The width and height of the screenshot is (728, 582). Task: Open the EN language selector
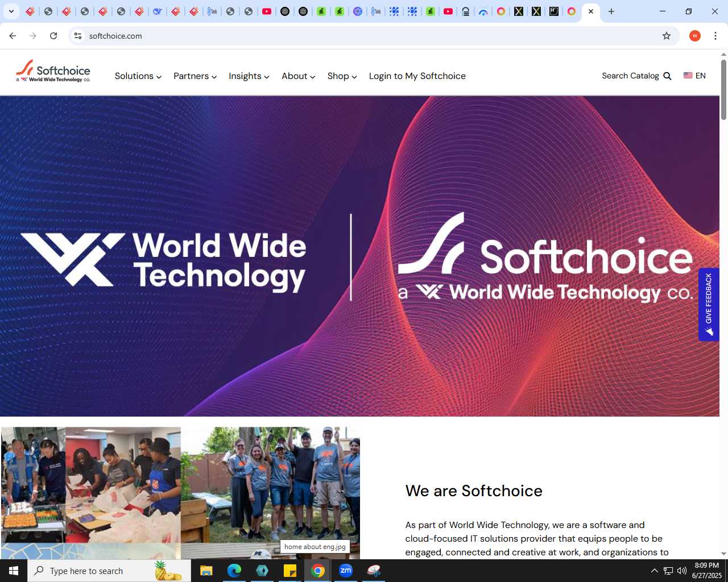pos(694,76)
